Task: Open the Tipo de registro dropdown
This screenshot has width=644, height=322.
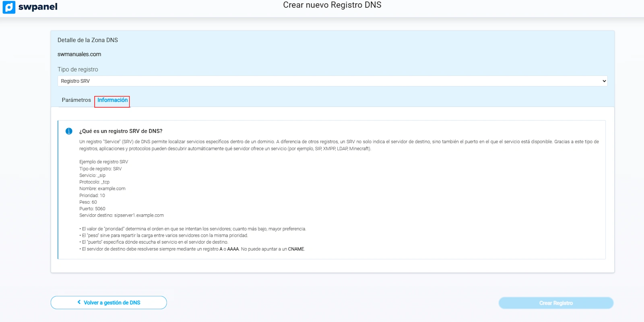Action: (x=332, y=81)
